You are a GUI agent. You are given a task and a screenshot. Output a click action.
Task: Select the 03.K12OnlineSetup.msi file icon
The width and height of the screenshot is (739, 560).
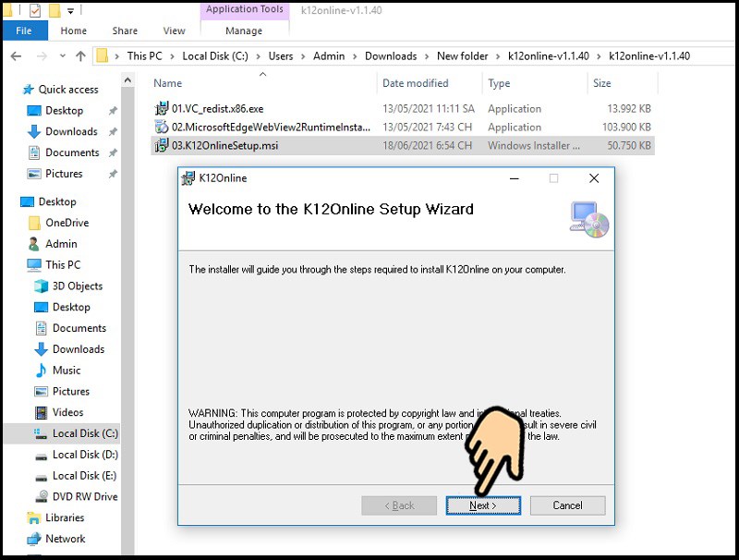(x=161, y=145)
